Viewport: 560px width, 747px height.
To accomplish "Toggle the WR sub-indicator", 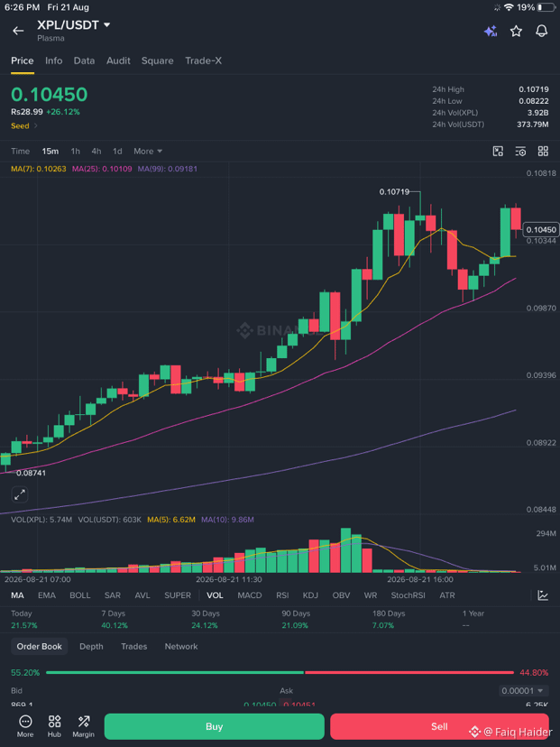I will [371, 595].
